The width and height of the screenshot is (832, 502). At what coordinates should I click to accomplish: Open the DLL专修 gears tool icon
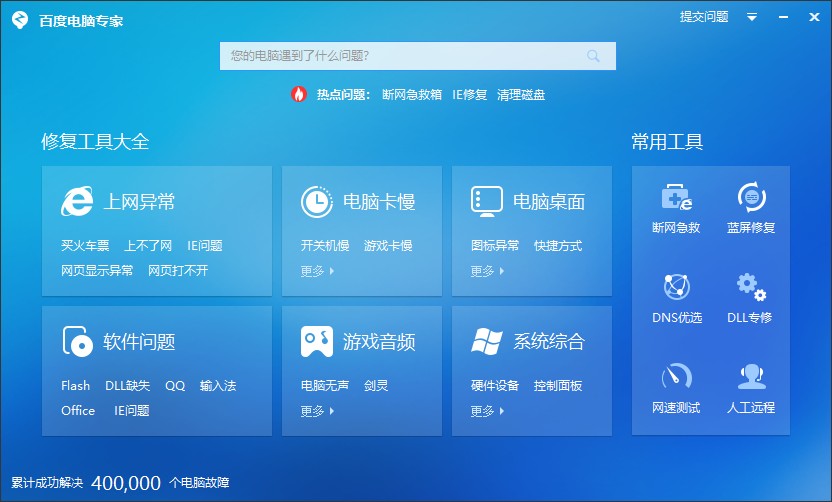tap(751, 287)
